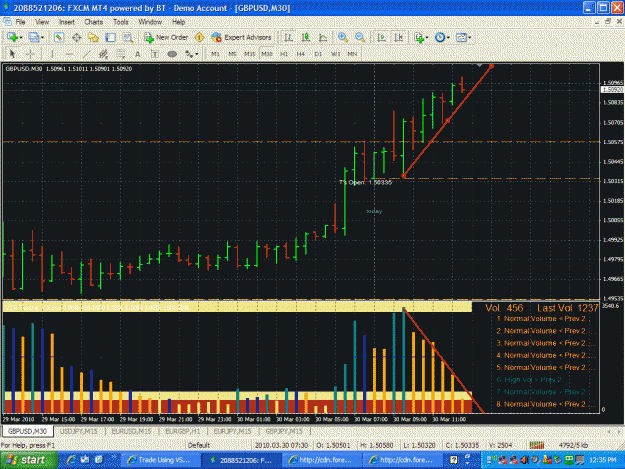
Task: Click the connection status bars indicator
Action: [x=537, y=445]
